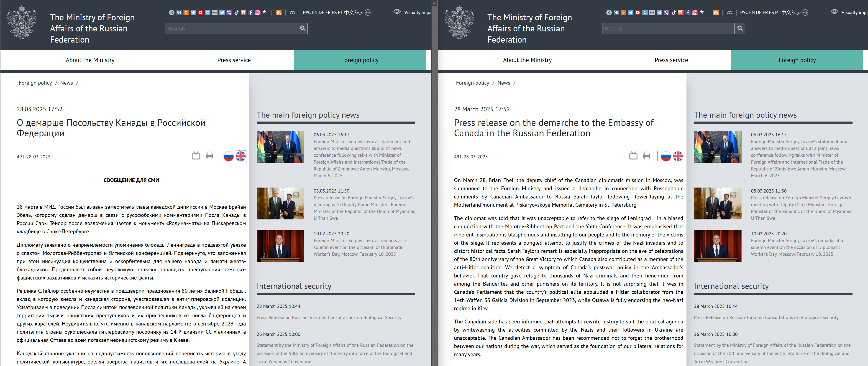Click the RSS feed icon in the right window
Screen dimensions: 868x366
tap(716, 13)
